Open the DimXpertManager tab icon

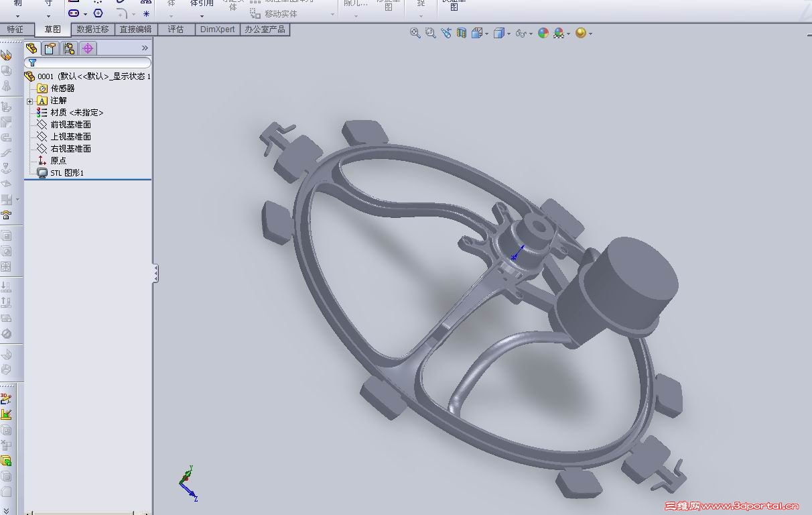pyautogui.click(x=88, y=48)
